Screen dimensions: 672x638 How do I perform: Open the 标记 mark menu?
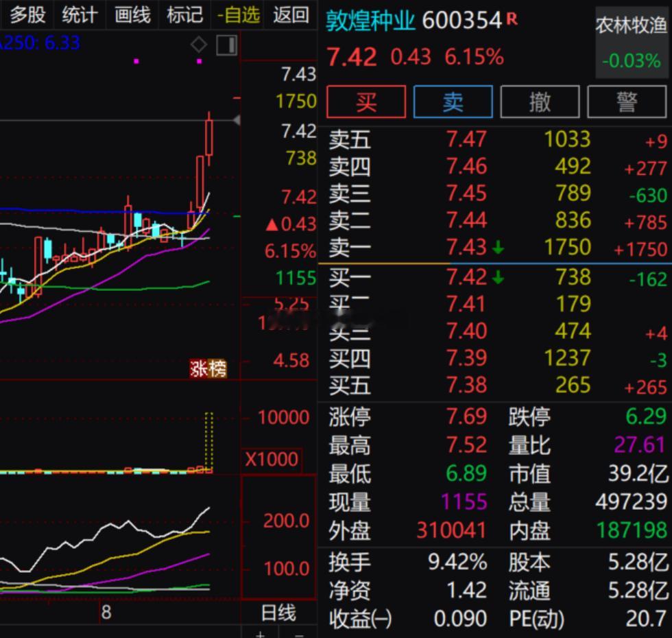(184, 15)
